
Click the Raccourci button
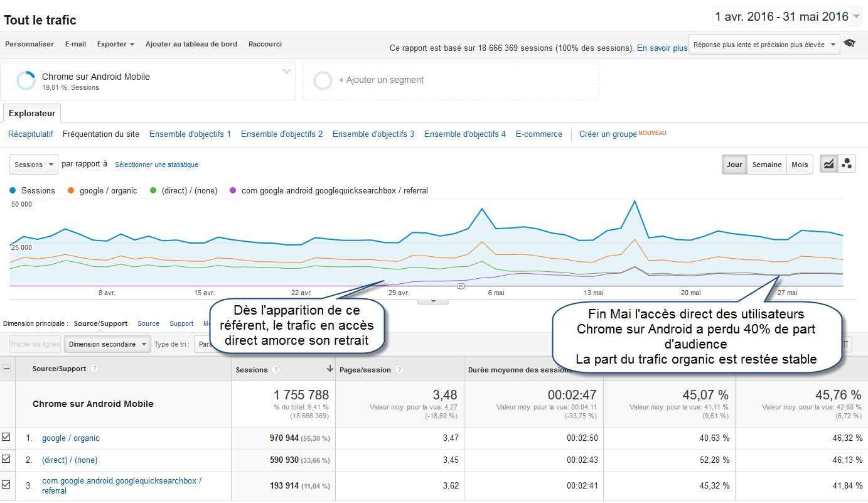point(265,44)
